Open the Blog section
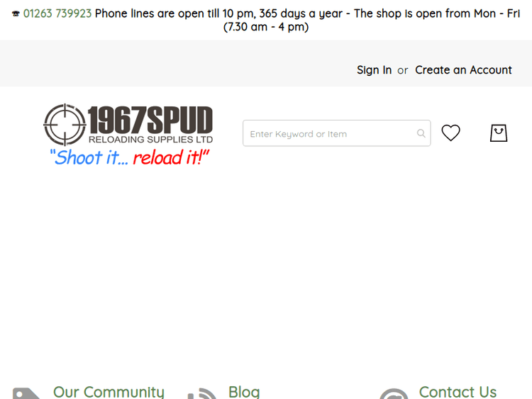 (244, 392)
